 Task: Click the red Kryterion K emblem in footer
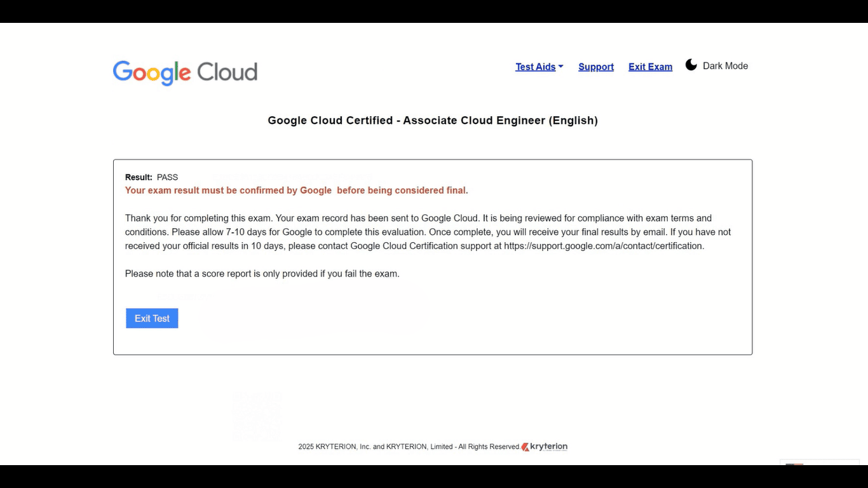525,447
